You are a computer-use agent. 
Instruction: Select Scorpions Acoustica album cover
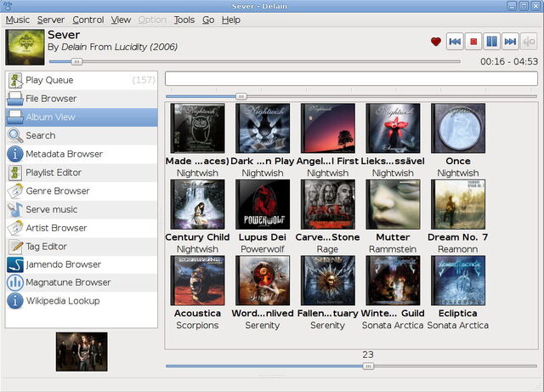click(x=197, y=281)
